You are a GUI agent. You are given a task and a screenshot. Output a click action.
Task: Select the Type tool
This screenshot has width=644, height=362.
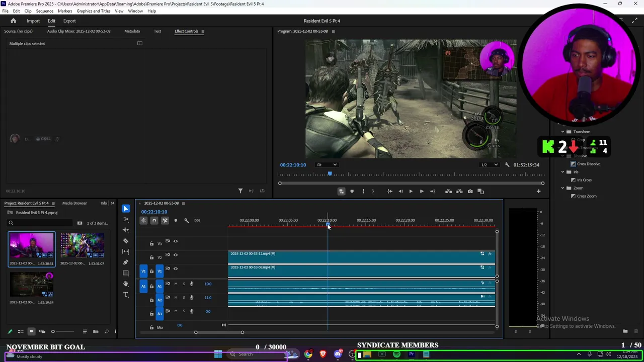(126, 295)
